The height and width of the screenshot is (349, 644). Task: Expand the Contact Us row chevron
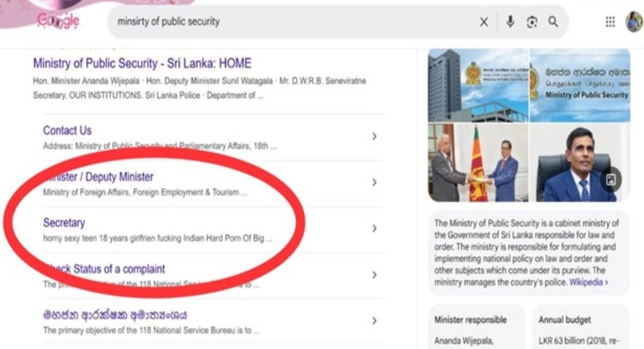[x=374, y=136]
